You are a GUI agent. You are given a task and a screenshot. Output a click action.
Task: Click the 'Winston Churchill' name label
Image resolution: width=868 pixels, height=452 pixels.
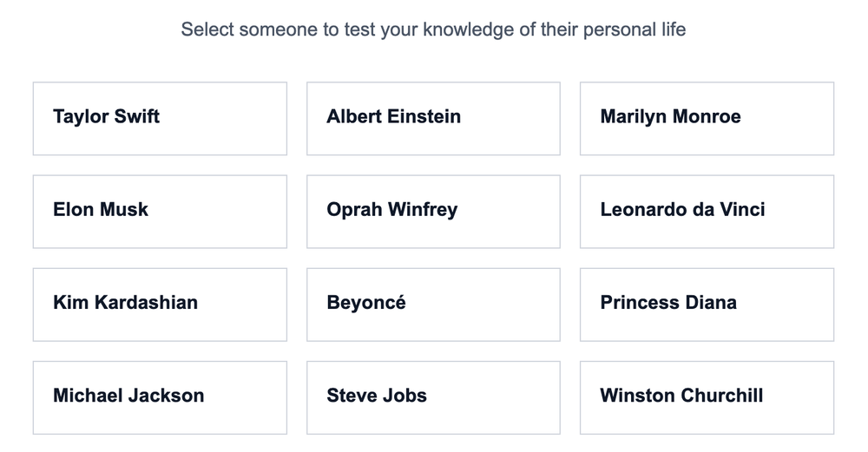coord(681,395)
